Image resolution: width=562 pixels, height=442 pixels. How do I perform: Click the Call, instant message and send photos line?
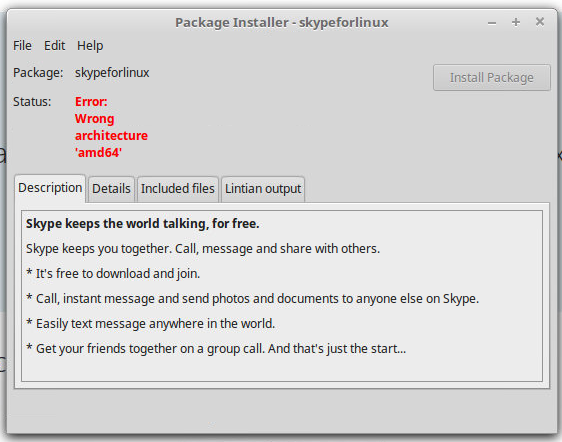click(x=252, y=299)
